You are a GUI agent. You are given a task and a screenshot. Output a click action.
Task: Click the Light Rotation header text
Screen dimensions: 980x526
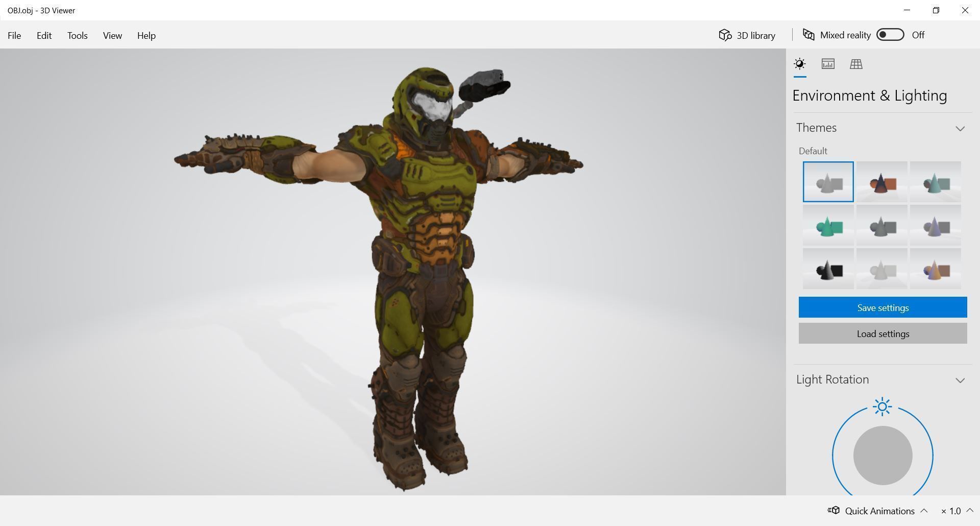(x=832, y=379)
